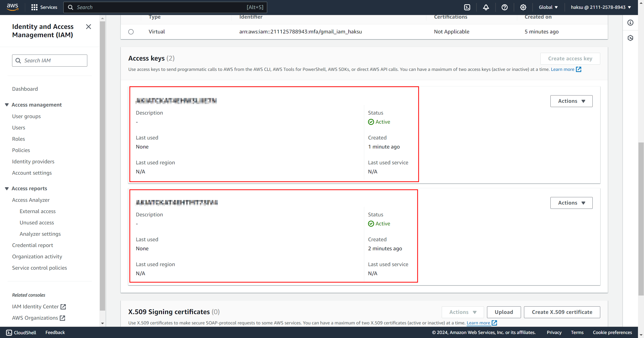The width and height of the screenshot is (644, 338).
Task: Collapse the Access management section
Action: click(x=7, y=105)
